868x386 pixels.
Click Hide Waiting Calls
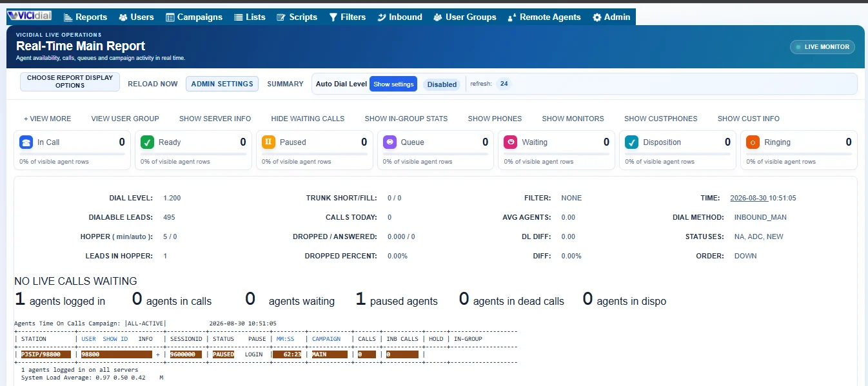tap(308, 119)
